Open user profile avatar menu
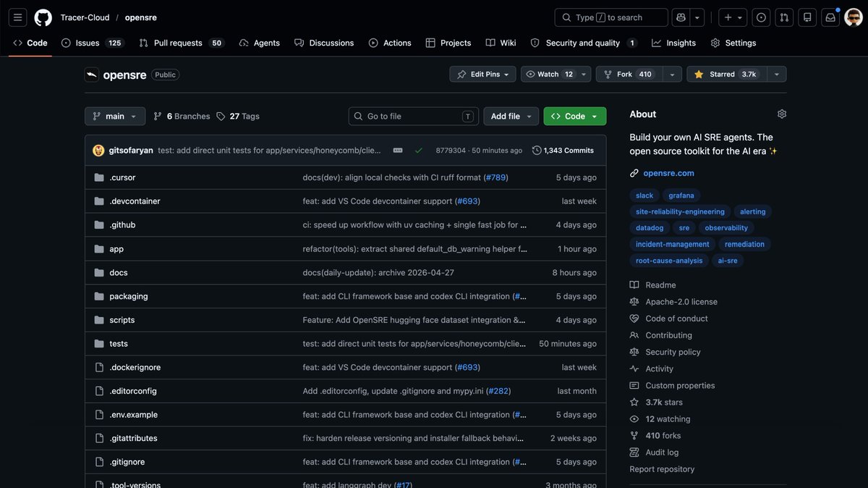Viewport: 868px width, 488px height. click(854, 17)
